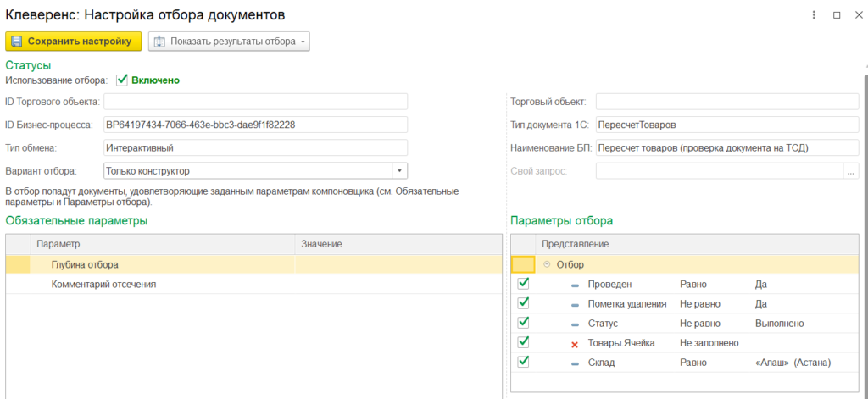The width and height of the screenshot is (868, 399).
Task: Toggle the Использование отбора checkbox
Action: point(122,80)
